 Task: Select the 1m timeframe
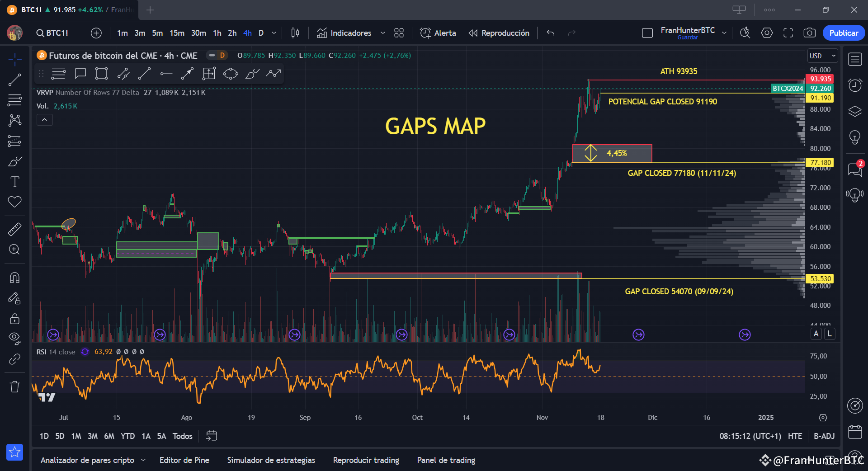point(122,33)
